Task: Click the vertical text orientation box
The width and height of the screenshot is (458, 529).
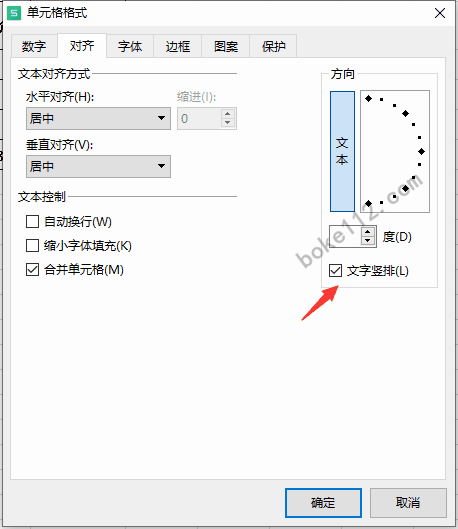Action: click(x=342, y=151)
